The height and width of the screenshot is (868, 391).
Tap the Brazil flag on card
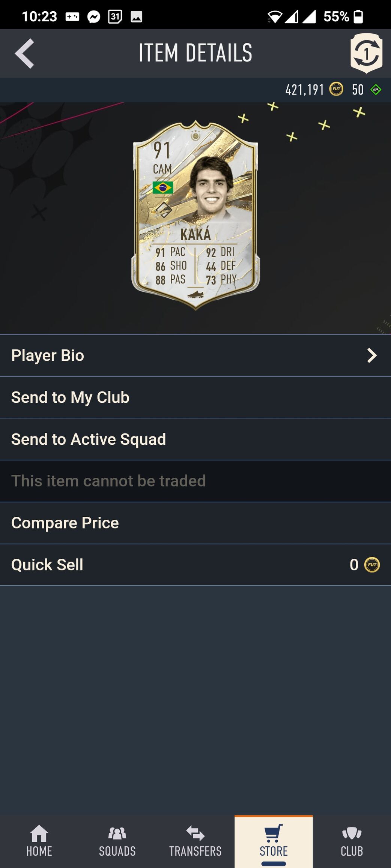coord(163,187)
